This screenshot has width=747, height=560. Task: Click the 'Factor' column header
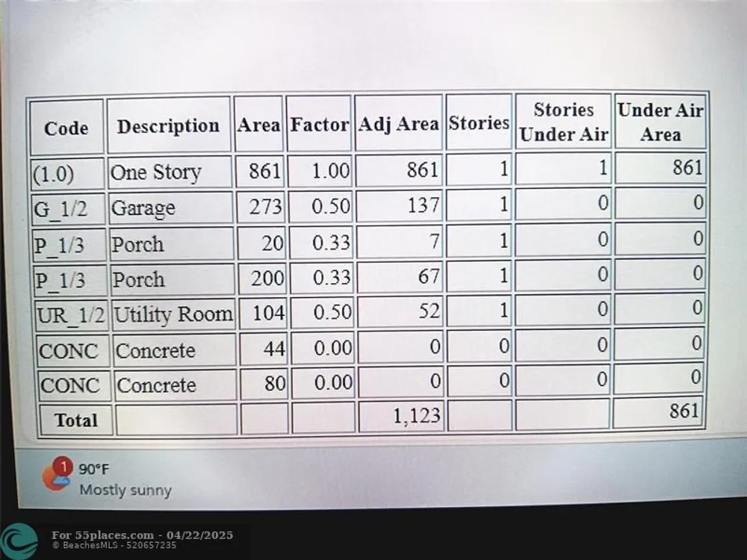point(319,124)
